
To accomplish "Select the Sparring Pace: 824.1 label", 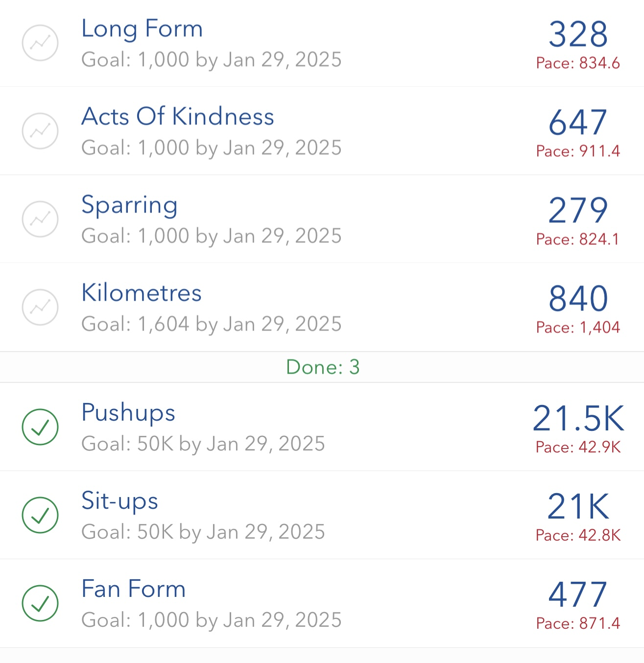I will (578, 239).
